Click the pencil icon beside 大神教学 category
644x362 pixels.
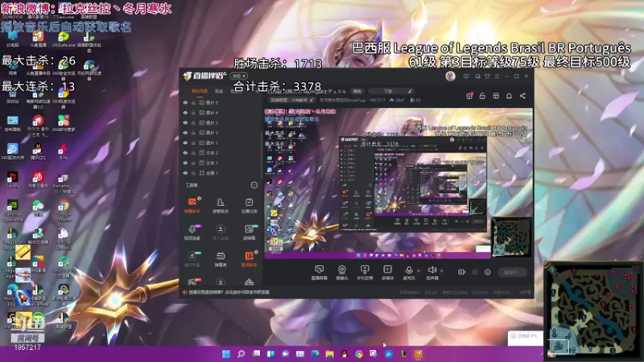[x=312, y=100]
